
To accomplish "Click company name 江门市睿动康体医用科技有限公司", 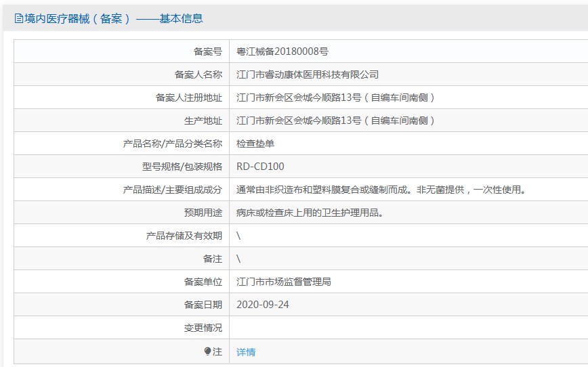I will pos(308,74).
